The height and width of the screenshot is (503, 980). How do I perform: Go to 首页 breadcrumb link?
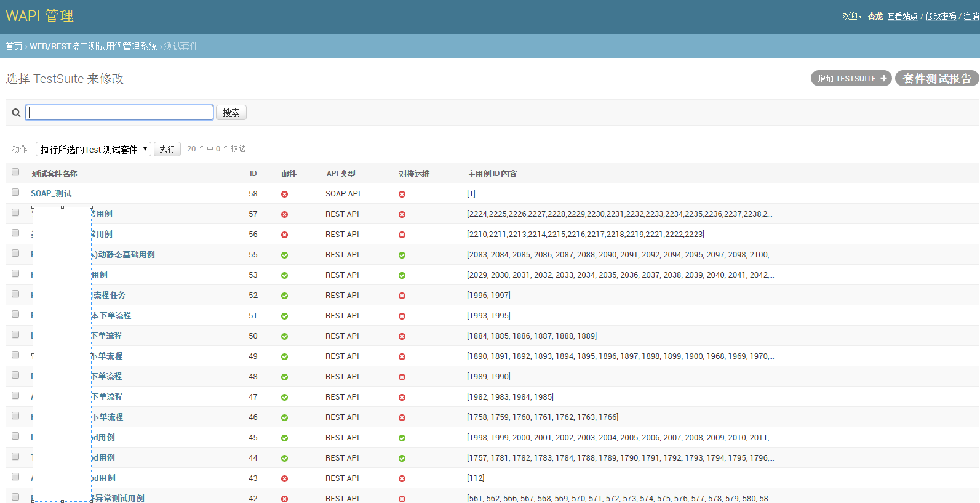point(14,46)
